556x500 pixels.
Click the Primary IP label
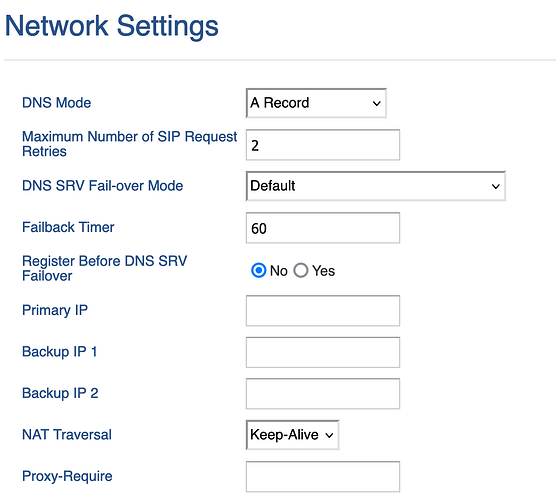pyautogui.click(x=55, y=310)
